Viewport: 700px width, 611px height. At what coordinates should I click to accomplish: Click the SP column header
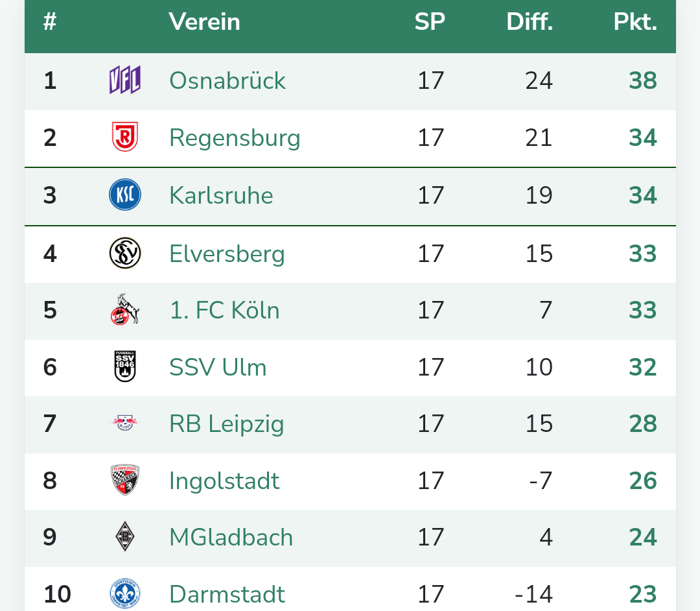tap(430, 22)
